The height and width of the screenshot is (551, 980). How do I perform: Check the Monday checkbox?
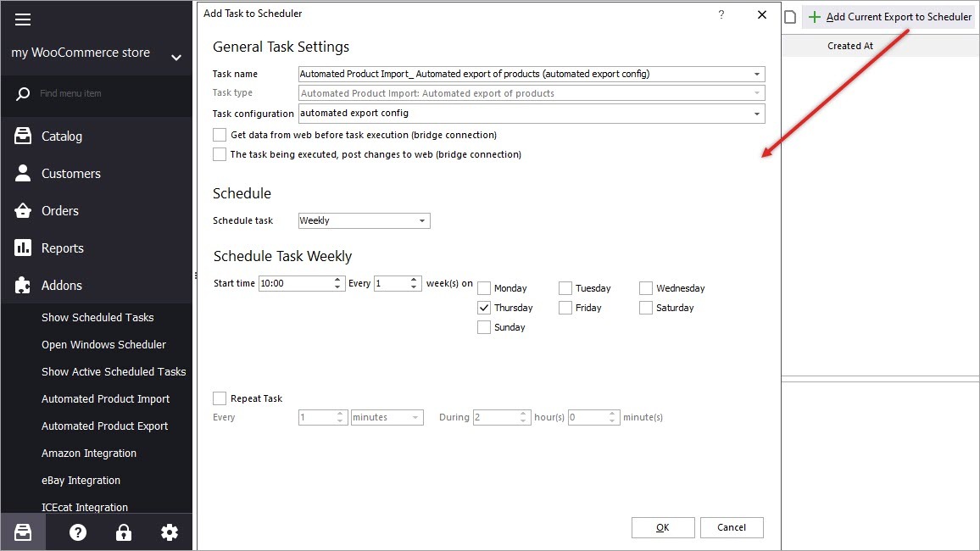484,288
